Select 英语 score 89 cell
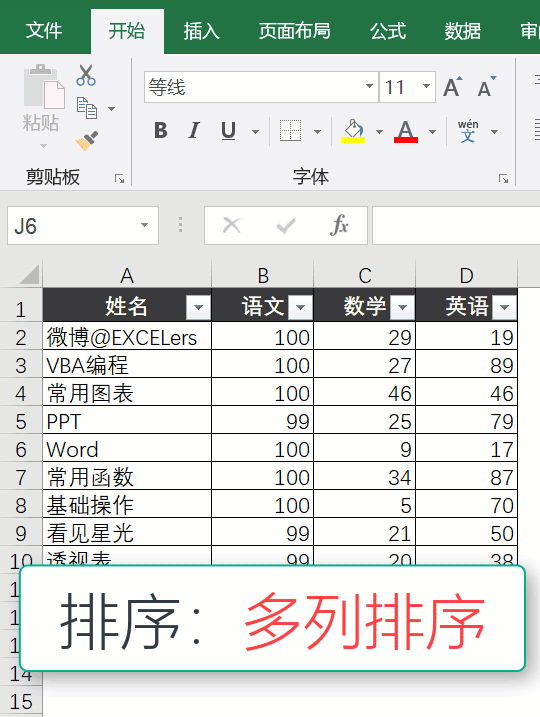Image resolution: width=540 pixels, height=717 pixels. coord(466,365)
